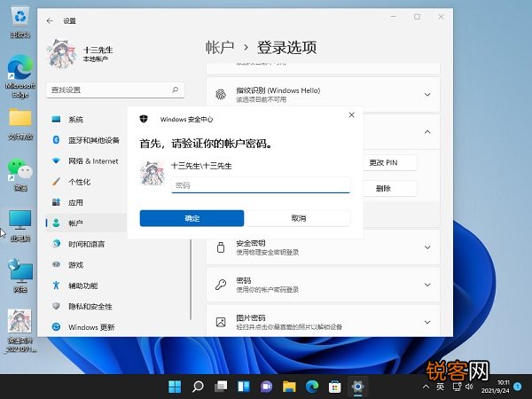
Task: Collapse the PIN section chevron
Action: pos(427,131)
